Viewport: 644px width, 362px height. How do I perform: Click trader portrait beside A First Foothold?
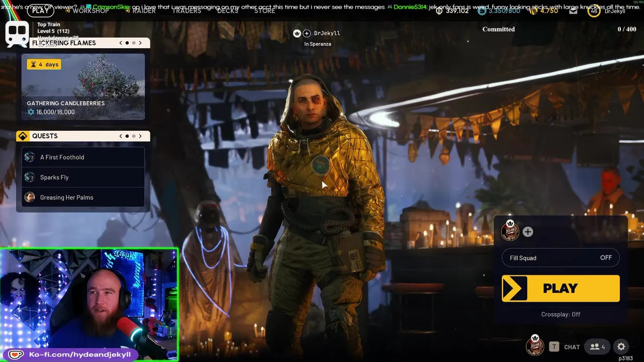pos(30,157)
